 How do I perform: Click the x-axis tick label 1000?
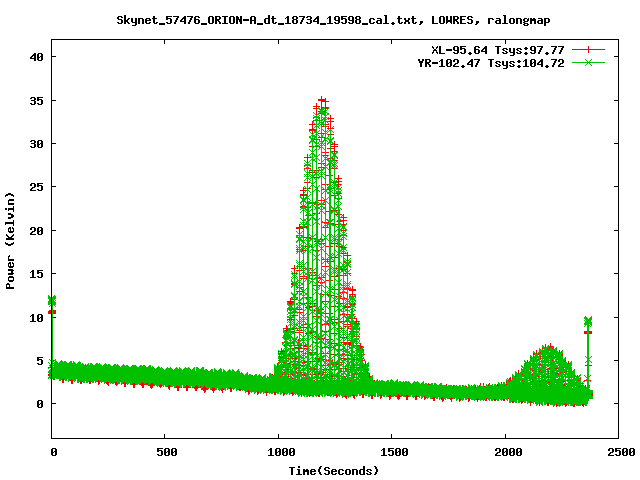tap(281, 452)
